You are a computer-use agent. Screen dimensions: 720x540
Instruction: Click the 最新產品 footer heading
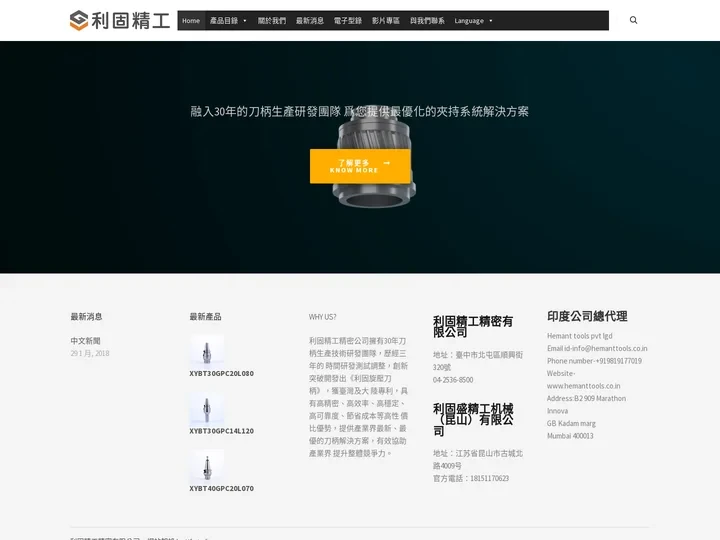tap(205, 316)
